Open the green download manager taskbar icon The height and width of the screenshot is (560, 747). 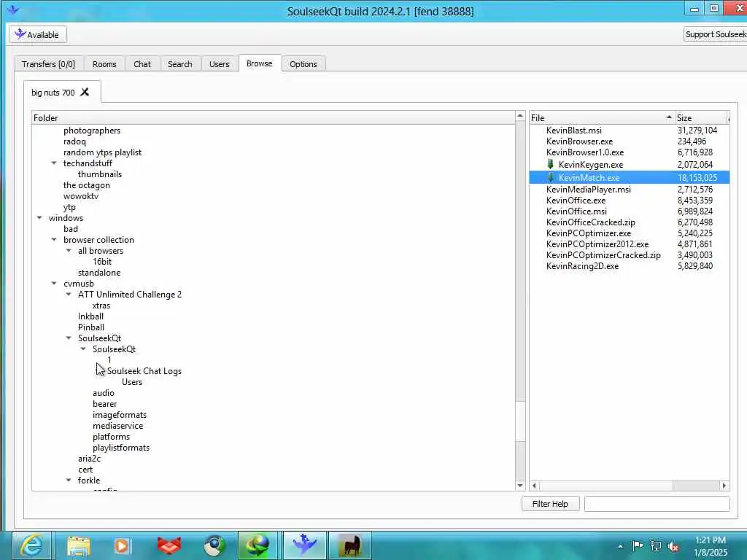[x=258, y=545]
